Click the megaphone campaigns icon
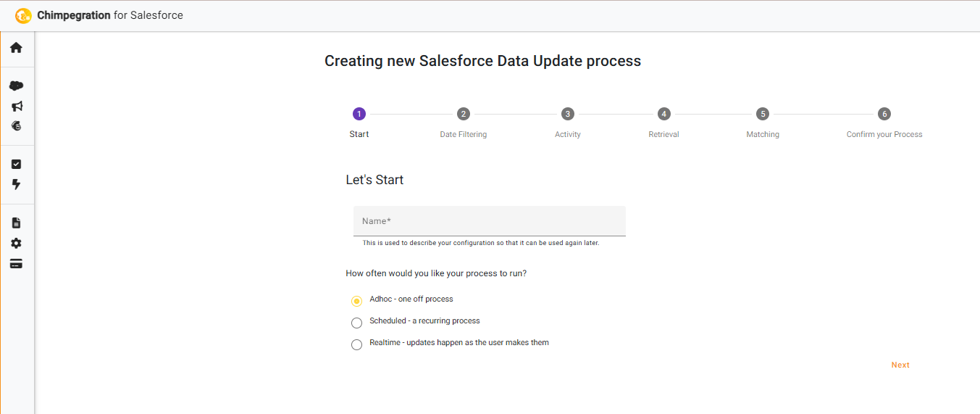This screenshot has width=980, height=414. [16, 106]
